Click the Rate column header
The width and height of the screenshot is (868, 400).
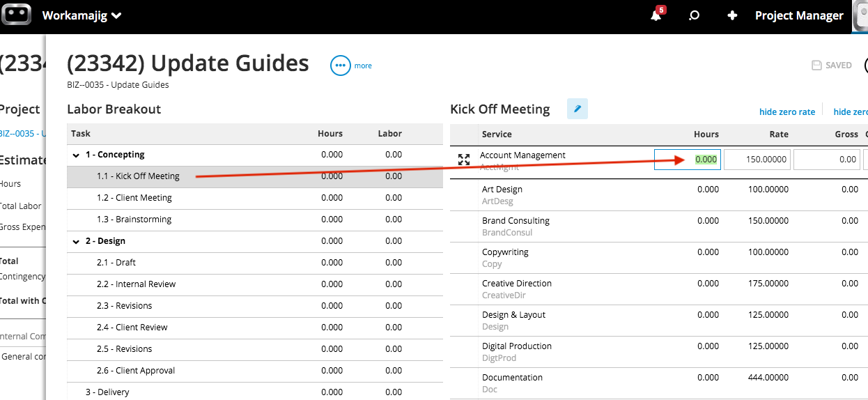779,134
